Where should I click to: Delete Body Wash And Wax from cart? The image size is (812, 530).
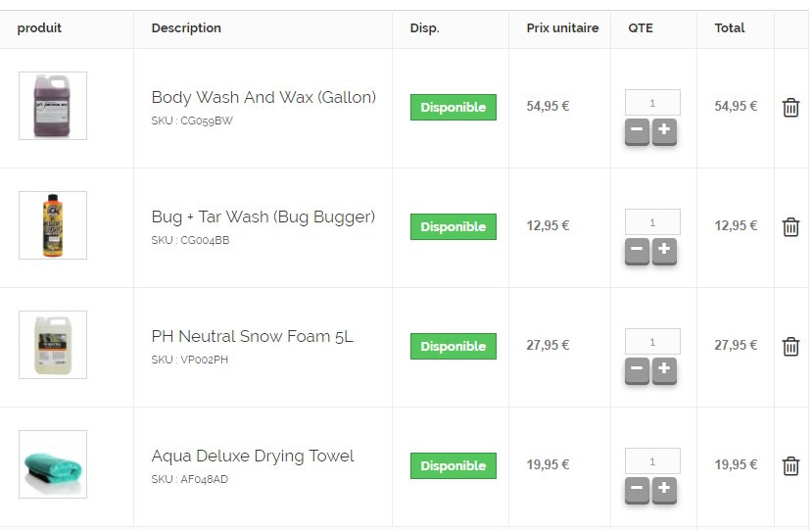pyautogui.click(x=790, y=107)
